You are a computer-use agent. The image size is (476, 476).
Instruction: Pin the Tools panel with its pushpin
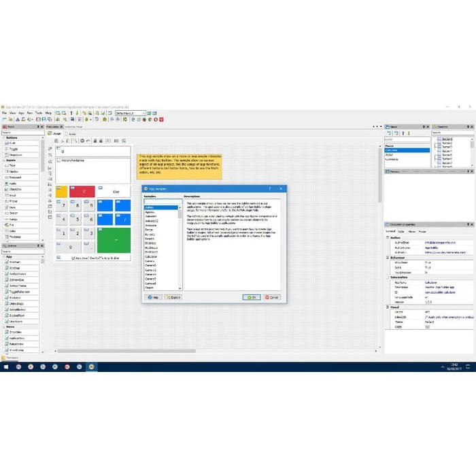[38, 126]
